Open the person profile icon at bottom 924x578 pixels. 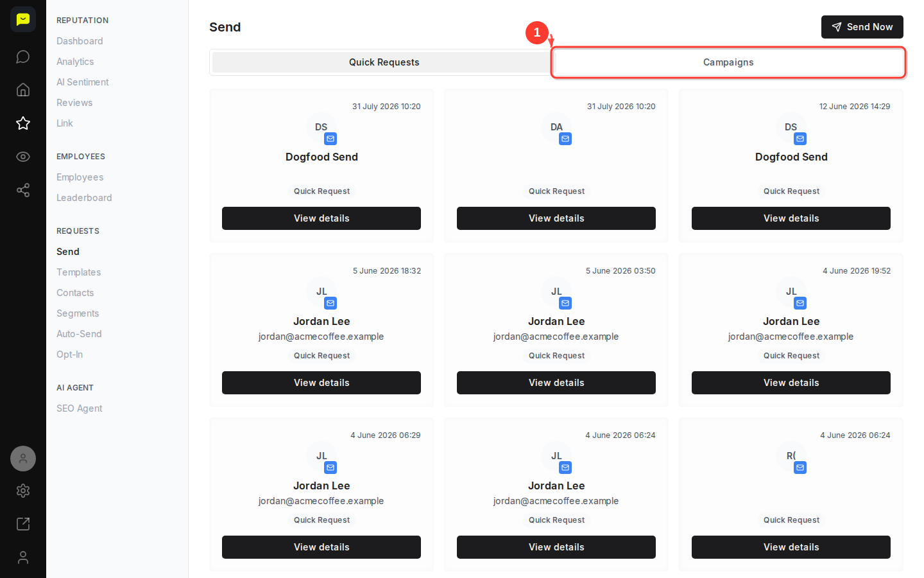tap(23, 557)
